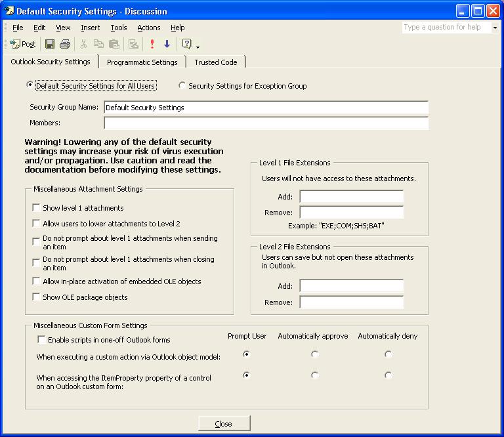Click the Paste clipboard icon
504x437 pixels.
114,44
